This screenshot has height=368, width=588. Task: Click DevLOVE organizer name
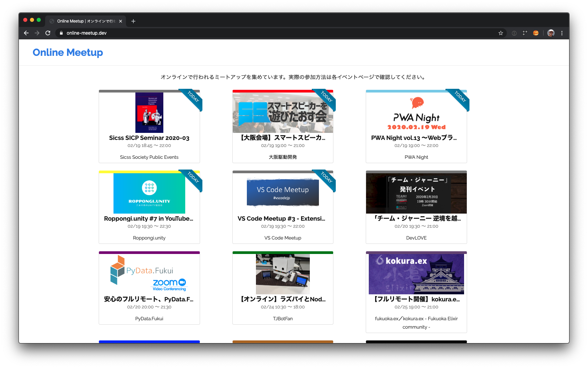(416, 238)
